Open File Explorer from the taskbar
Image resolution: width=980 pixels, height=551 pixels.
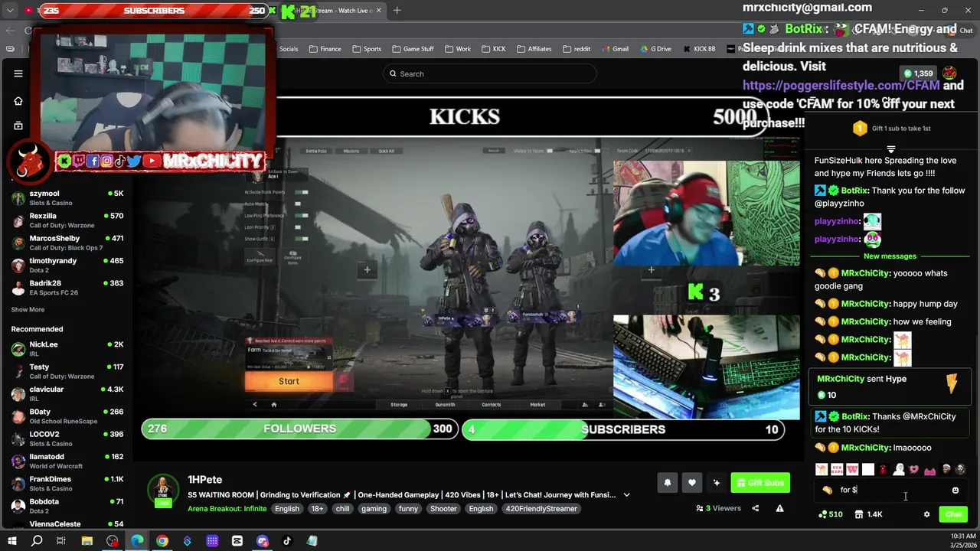point(87,541)
